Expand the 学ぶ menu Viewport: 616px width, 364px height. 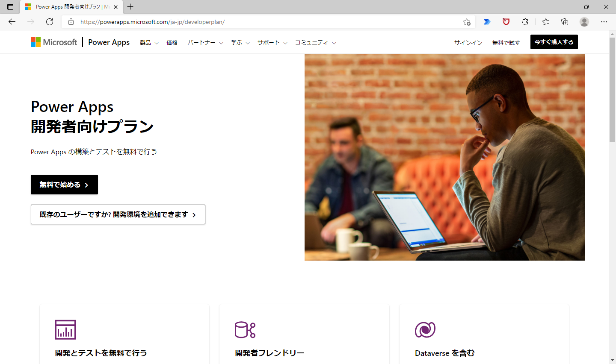pos(240,43)
